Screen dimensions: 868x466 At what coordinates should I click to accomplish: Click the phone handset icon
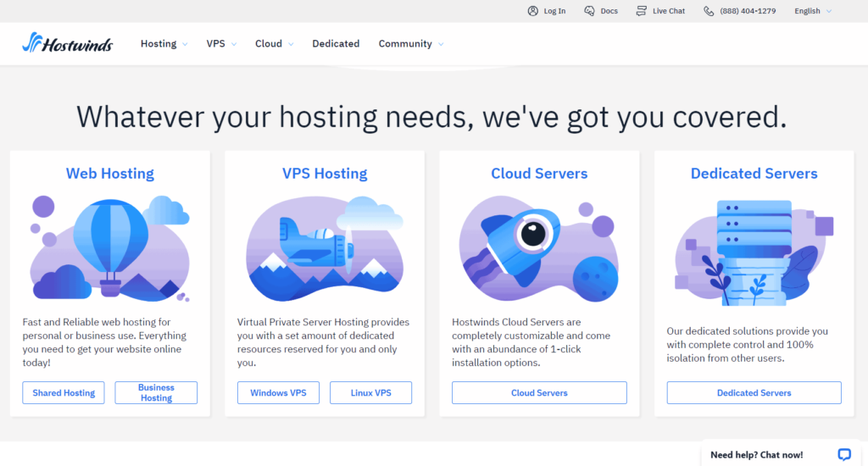click(709, 11)
